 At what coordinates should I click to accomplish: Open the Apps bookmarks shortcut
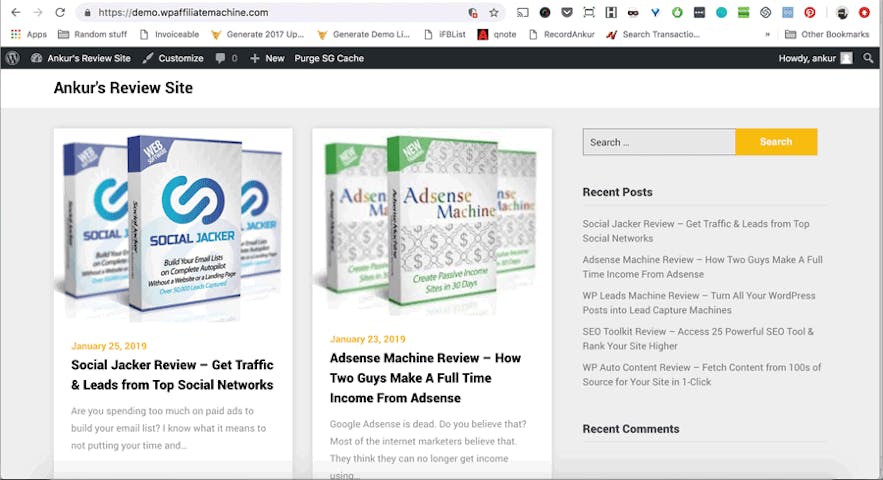[29, 34]
